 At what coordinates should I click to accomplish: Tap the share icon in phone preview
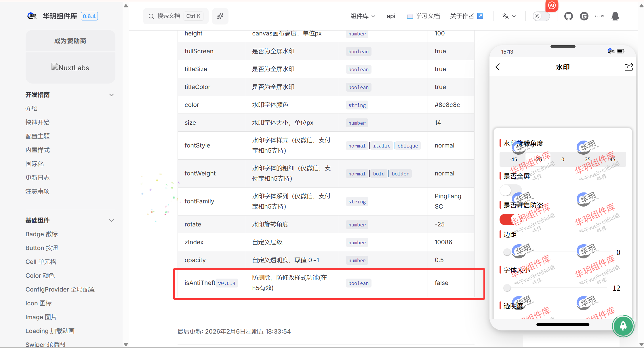[629, 67]
